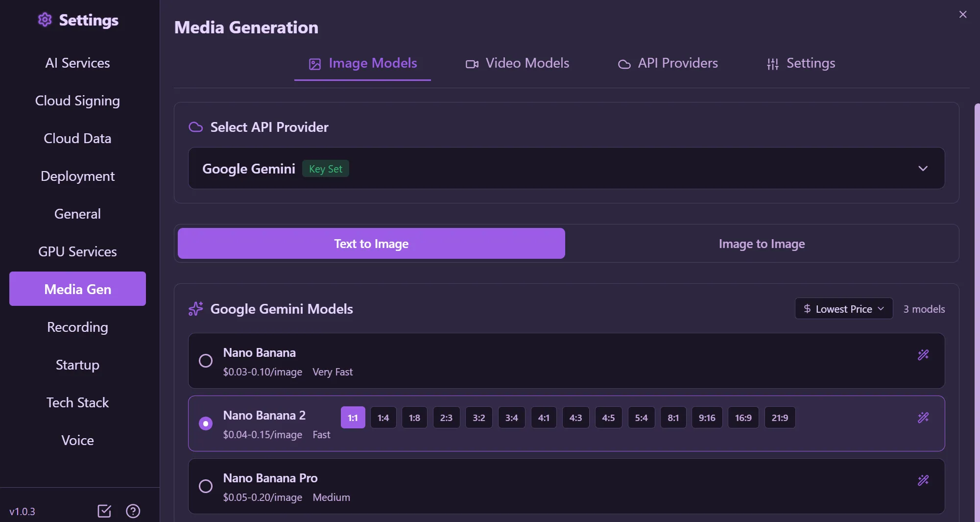The width and height of the screenshot is (980, 522).
Task: Open General in the sidebar
Action: (77, 214)
